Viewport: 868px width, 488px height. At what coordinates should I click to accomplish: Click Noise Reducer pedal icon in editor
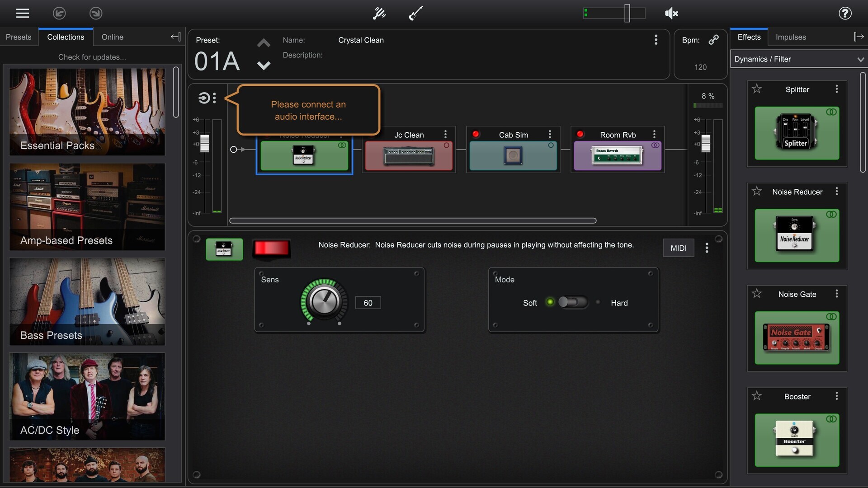[224, 249]
